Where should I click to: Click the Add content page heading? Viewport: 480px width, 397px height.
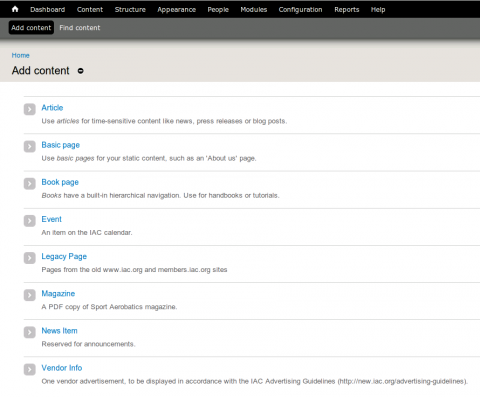pyautogui.click(x=41, y=71)
